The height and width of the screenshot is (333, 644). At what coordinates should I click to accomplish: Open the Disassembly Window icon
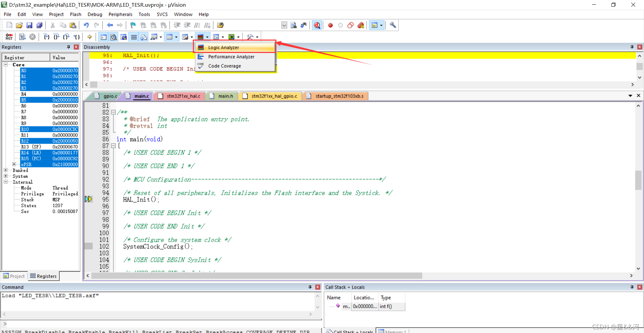113,37
